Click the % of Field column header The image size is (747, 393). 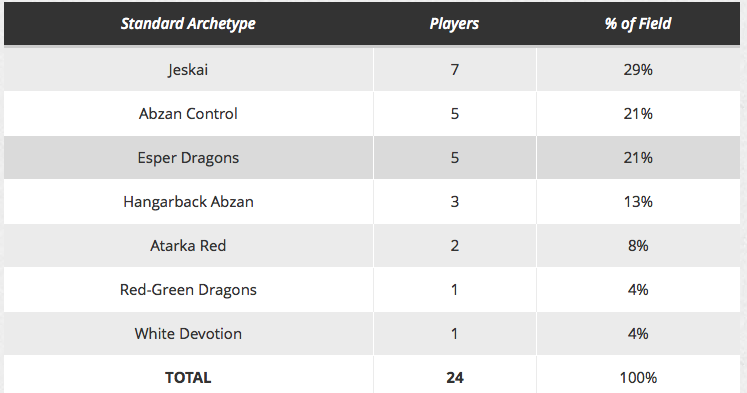pos(638,23)
